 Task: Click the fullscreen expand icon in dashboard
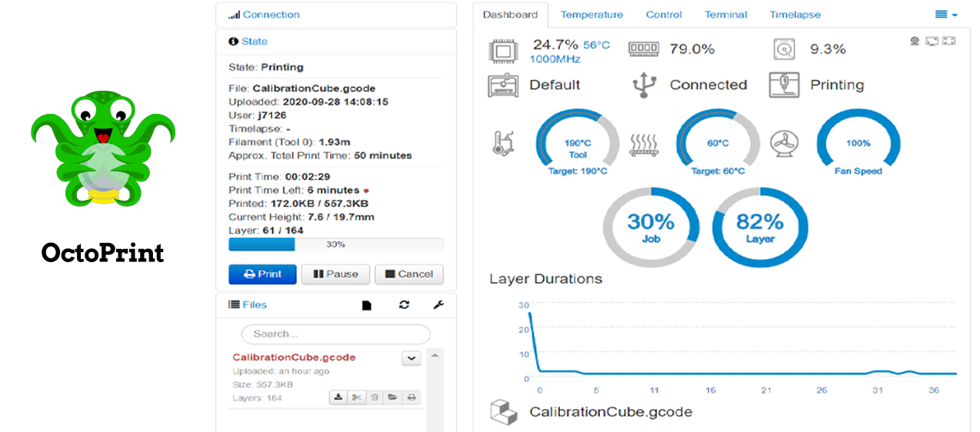tap(948, 41)
